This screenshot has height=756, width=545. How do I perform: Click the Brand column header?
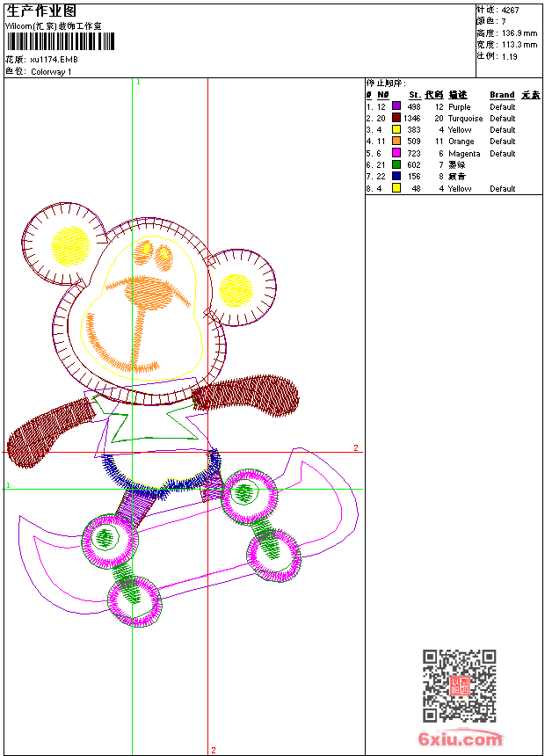(502, 95)
